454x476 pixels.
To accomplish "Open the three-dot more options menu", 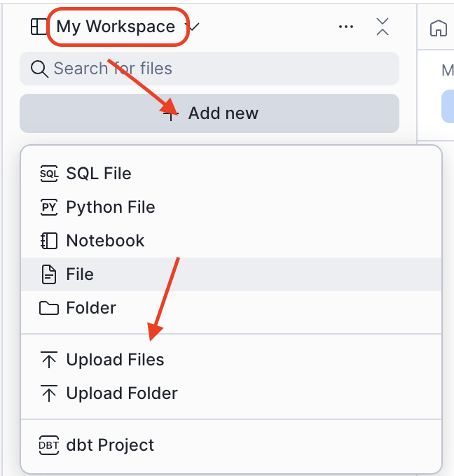I will point(346,27).
